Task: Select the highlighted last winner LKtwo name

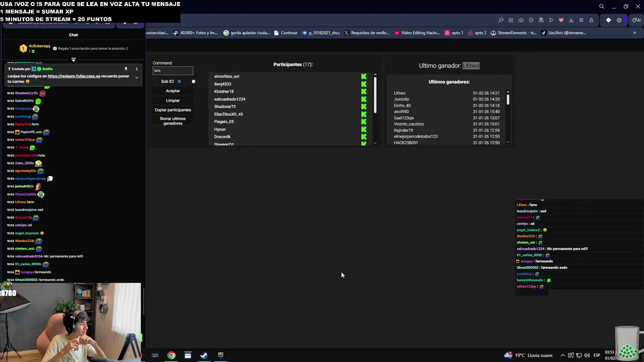Action: (471, 66)
